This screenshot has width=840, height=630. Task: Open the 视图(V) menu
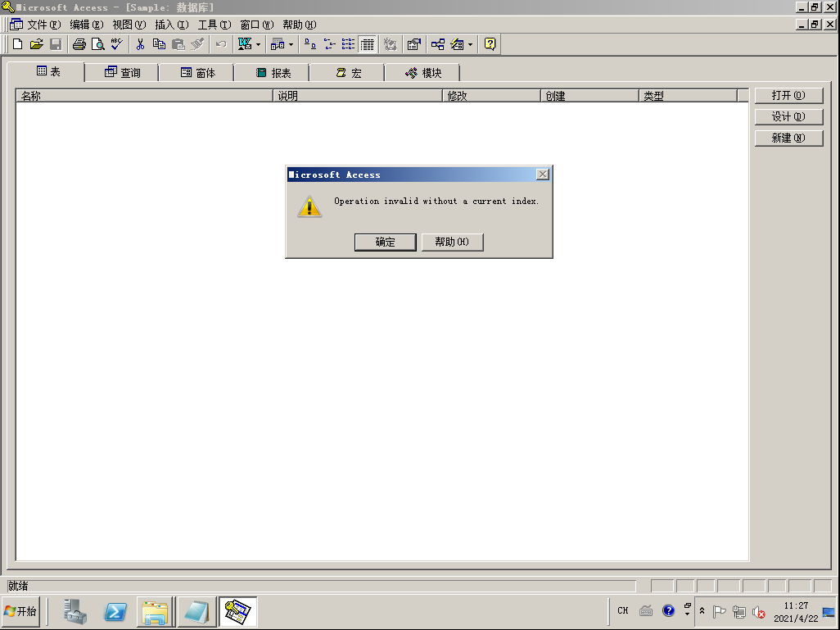pos(129,25)
